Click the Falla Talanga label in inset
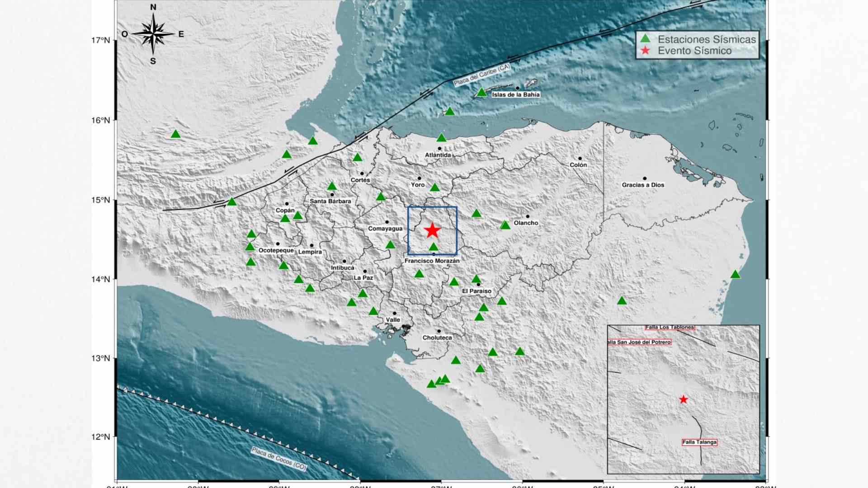The width and height of the screenshot is (868, 488). 699,442
